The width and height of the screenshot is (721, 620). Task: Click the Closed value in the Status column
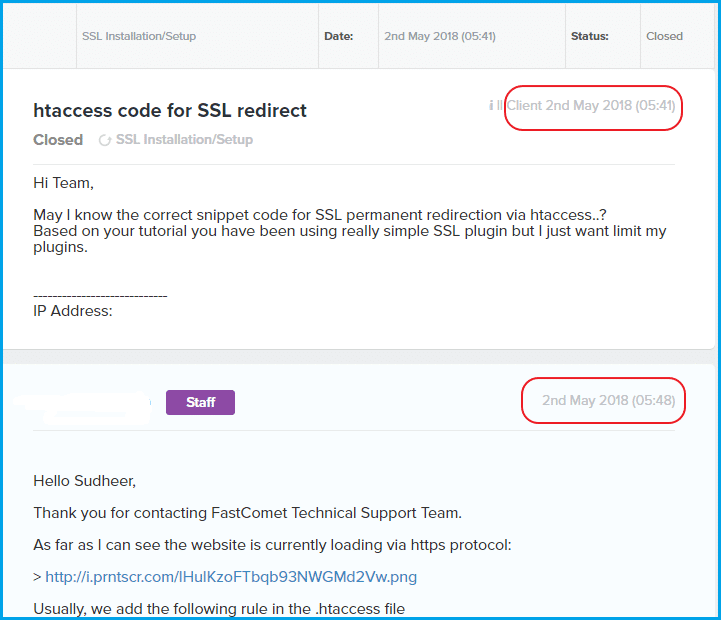click(x=664, y=36)
